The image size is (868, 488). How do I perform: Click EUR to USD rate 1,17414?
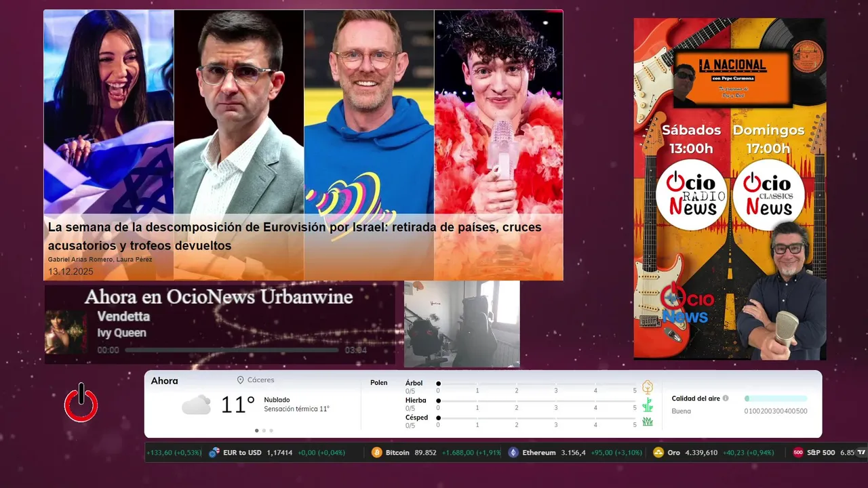tap(279, 453)
